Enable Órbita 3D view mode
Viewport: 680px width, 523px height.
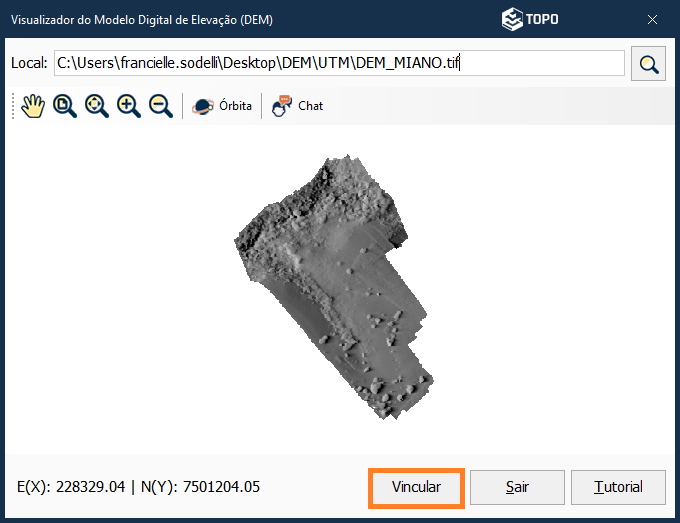[222, 106]
